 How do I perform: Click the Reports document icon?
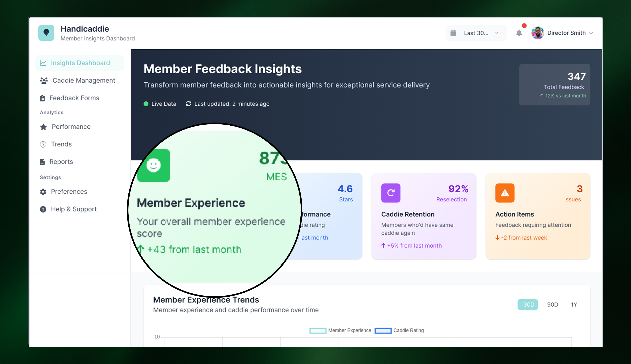(x=43, y=161)
